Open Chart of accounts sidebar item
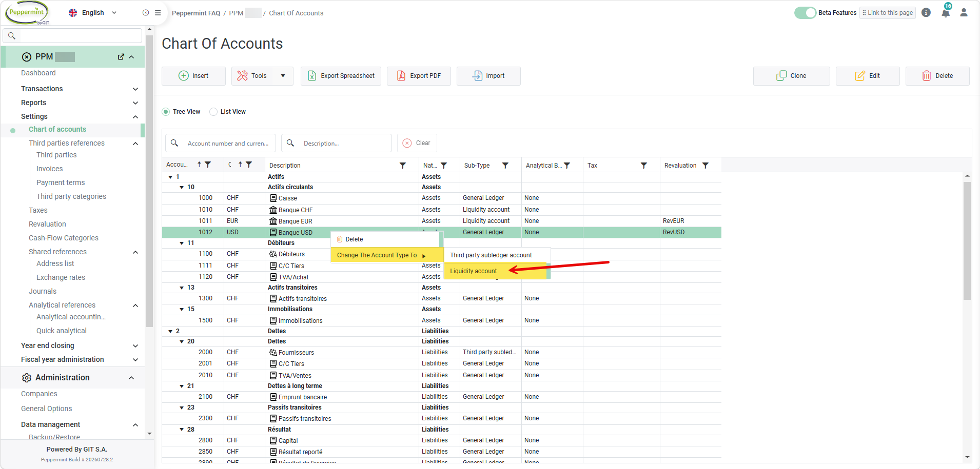 point(57,130)
